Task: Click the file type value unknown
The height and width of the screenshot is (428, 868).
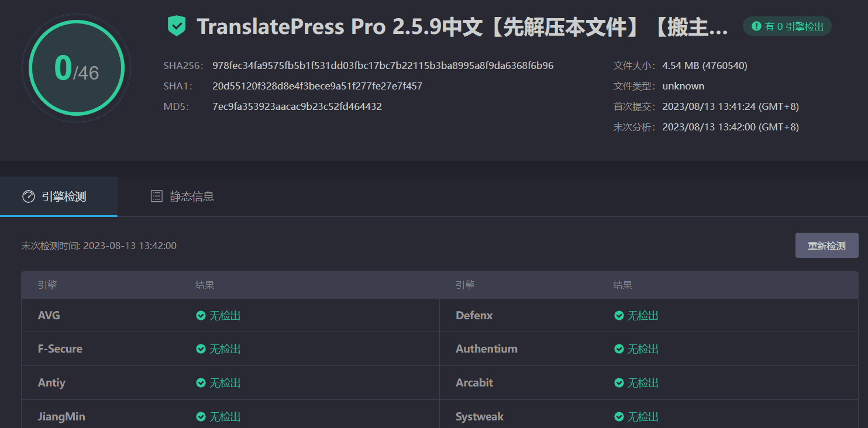Action: (683, 86)
